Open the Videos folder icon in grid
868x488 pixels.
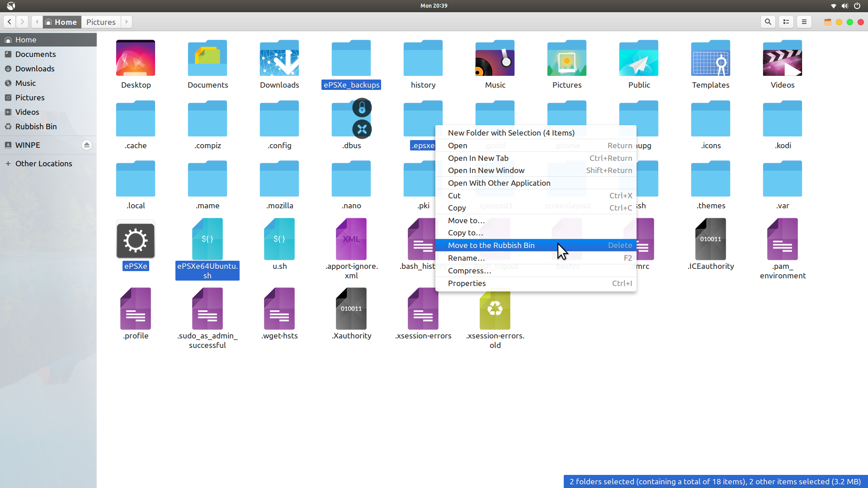click(x=783, y=58)
